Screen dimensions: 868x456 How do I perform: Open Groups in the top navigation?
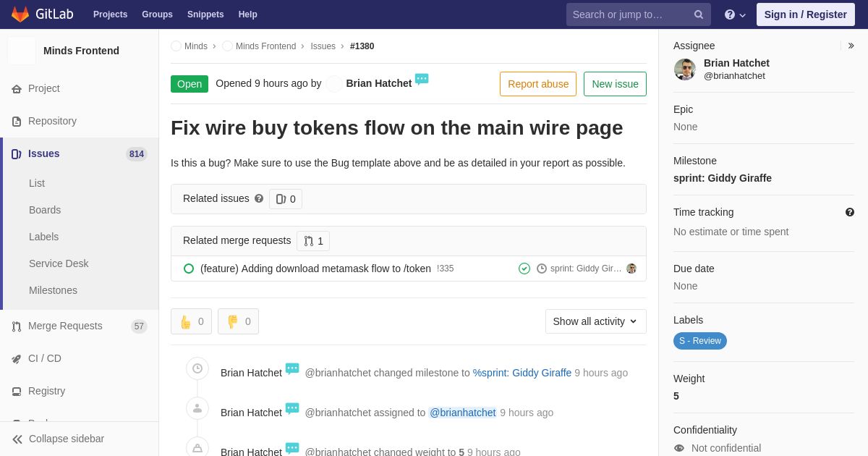157,14
